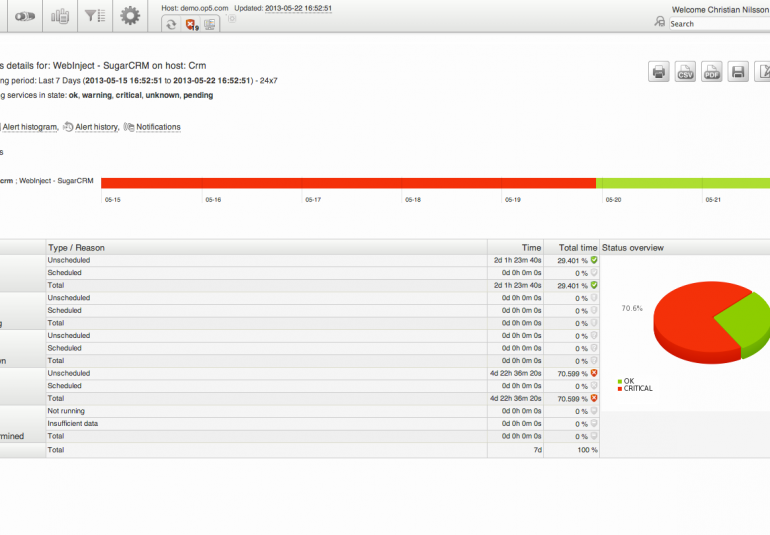Click red shield in Total 70.599 % row
The width and height of the screenshot is (770, 535).
pyautogui.click(x=594, y=398)
